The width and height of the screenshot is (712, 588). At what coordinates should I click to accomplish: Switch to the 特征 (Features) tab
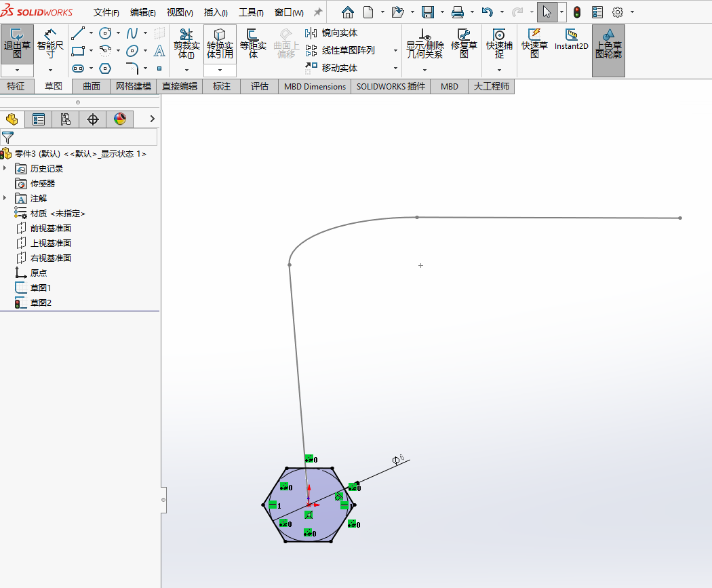[x=16, y=86]
